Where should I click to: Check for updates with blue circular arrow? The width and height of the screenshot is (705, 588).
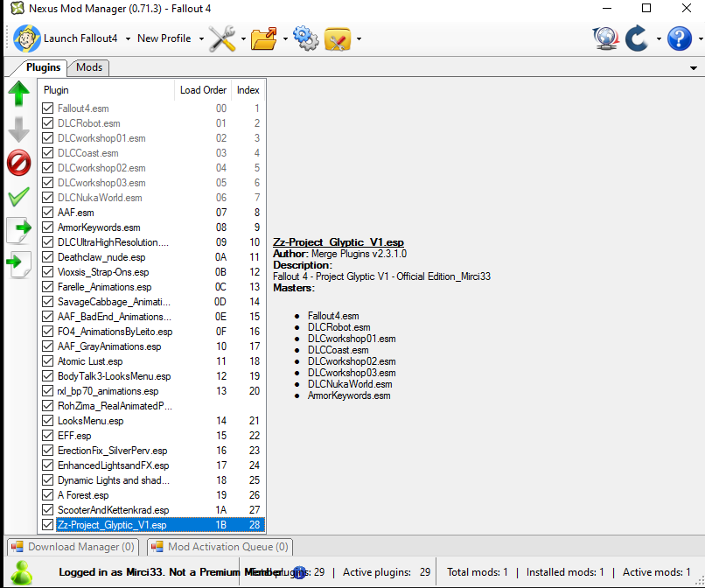pos(638,38)
